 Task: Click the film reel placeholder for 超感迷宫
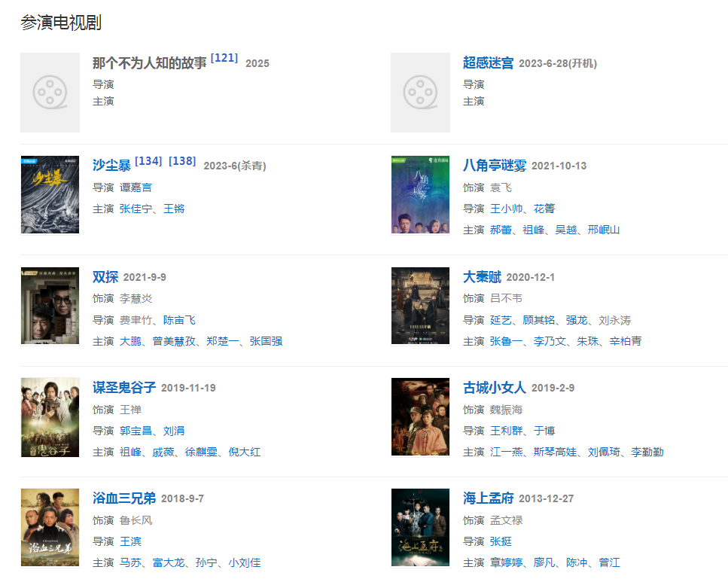[x=420, y=93]
